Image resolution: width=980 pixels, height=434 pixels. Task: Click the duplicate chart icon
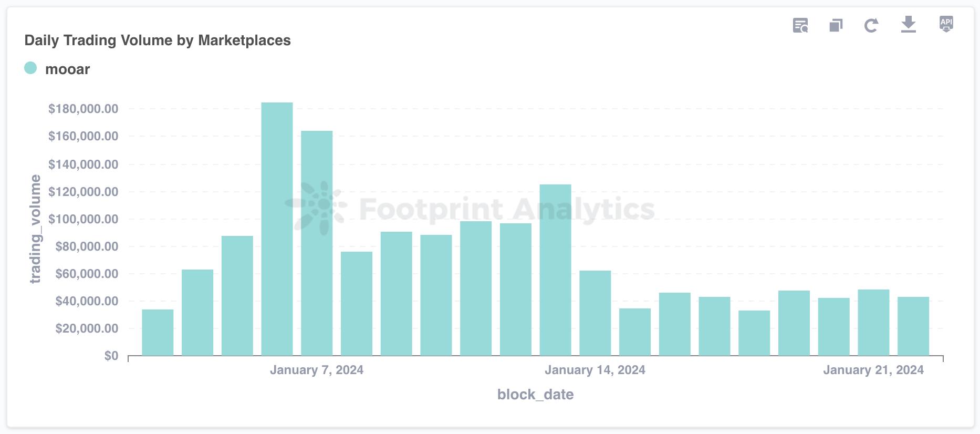(836, 25)
